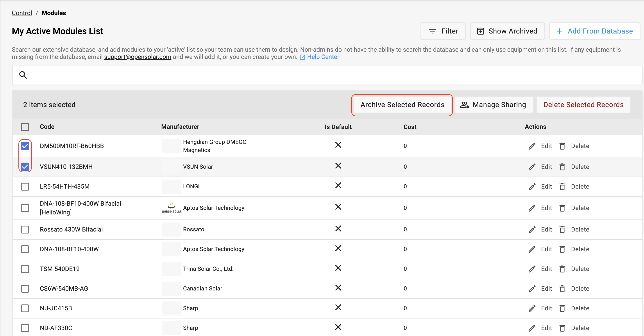Click the World4Solar logo in the Aptos row

coord(172,208)
